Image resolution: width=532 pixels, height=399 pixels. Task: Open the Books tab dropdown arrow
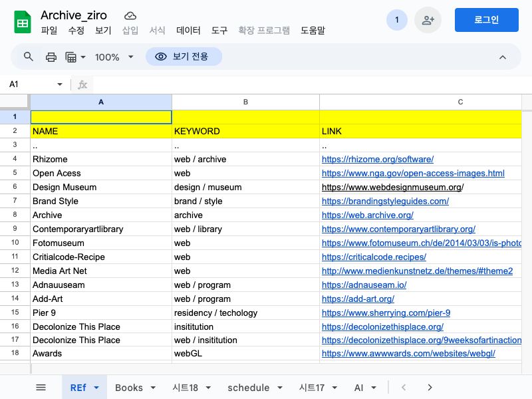coord(153,388)
